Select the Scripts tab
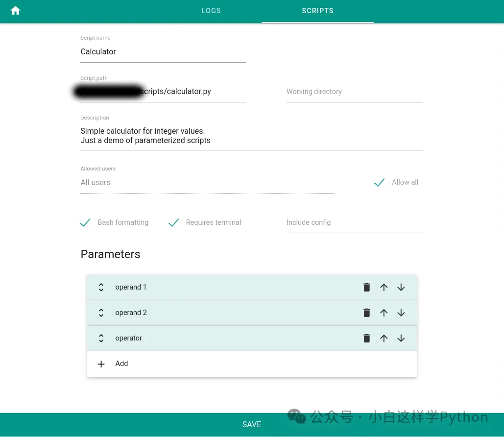This screenshot has width=504, height=437. [x=317, y=11]
